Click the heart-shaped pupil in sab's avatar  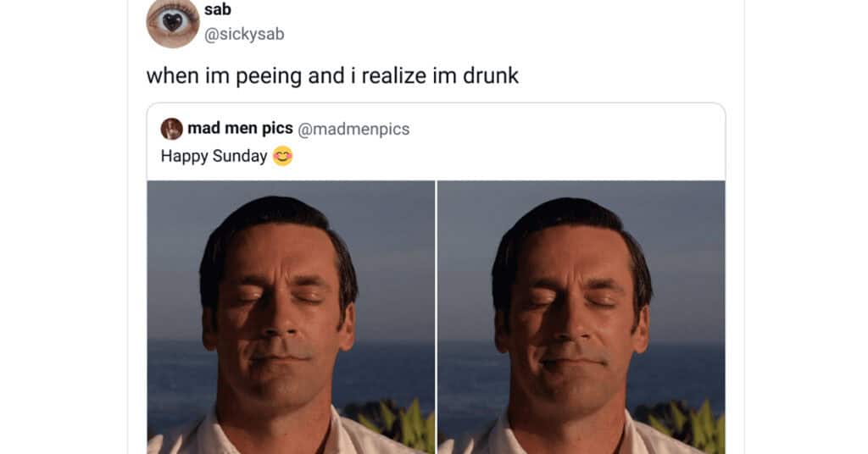coord(173,21)
